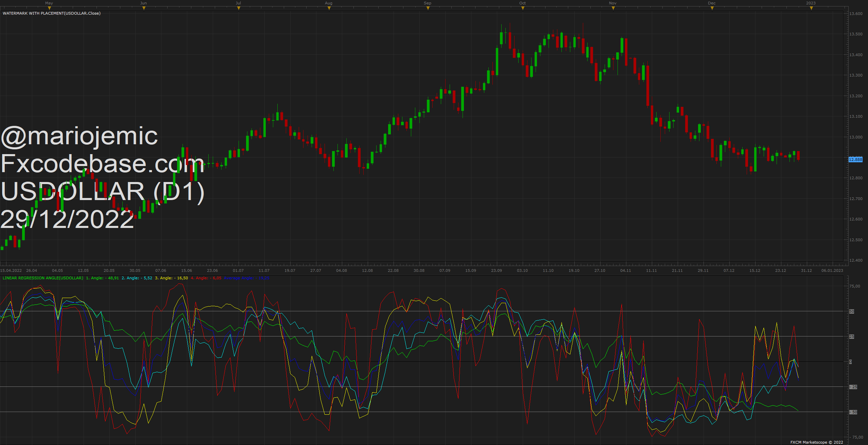Click the green '1. Angle: - 48,91' value
Screen dimensions: 868x445
(102, 278)
